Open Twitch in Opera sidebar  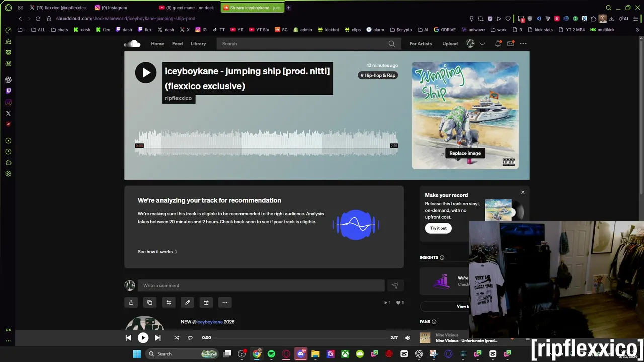(x=8, y=91)
